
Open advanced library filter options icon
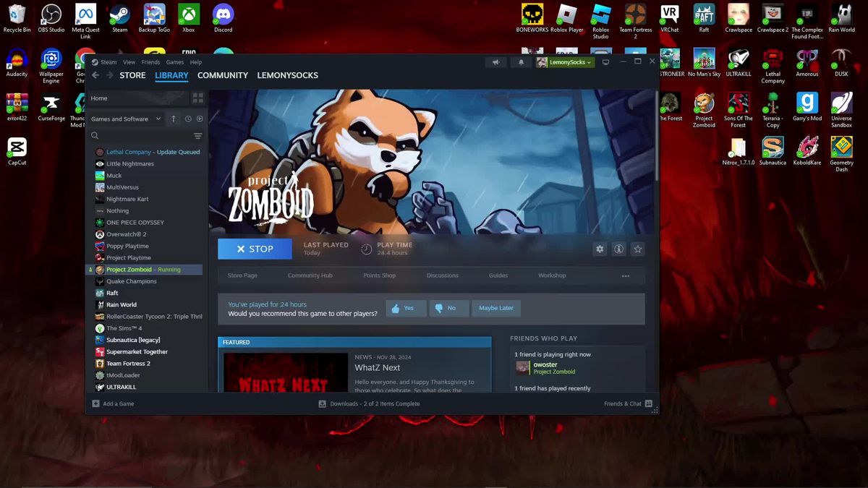point(197,136)
